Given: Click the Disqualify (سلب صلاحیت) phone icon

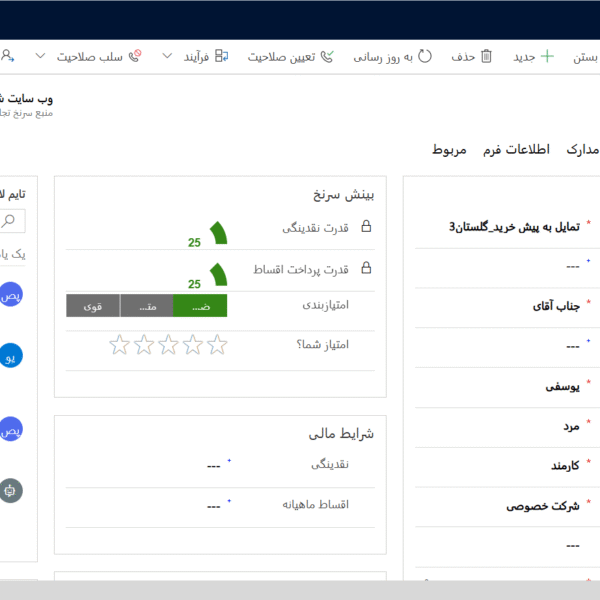Looking at the screenshot, I should 136,57.
